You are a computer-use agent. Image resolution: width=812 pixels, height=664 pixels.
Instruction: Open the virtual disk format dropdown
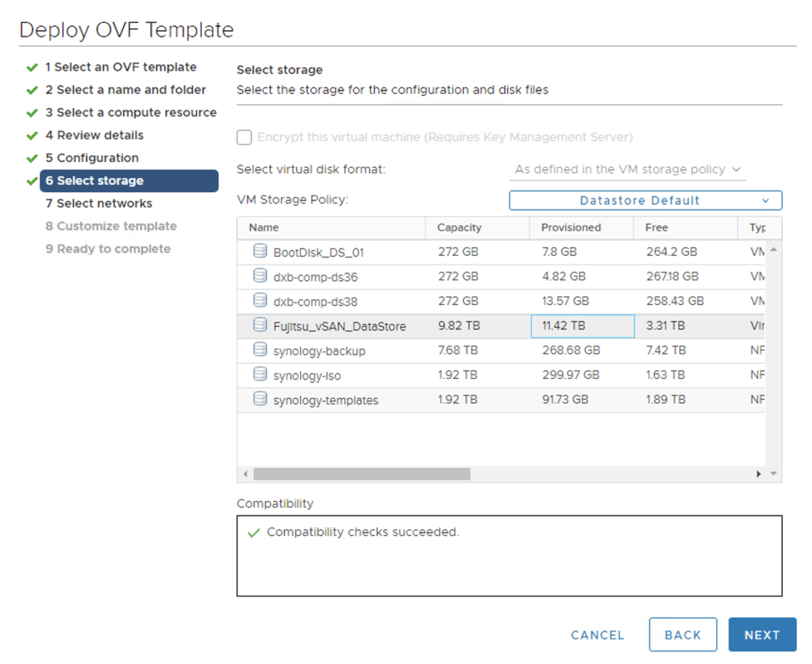pyautogui.click(x=627, y=169)
